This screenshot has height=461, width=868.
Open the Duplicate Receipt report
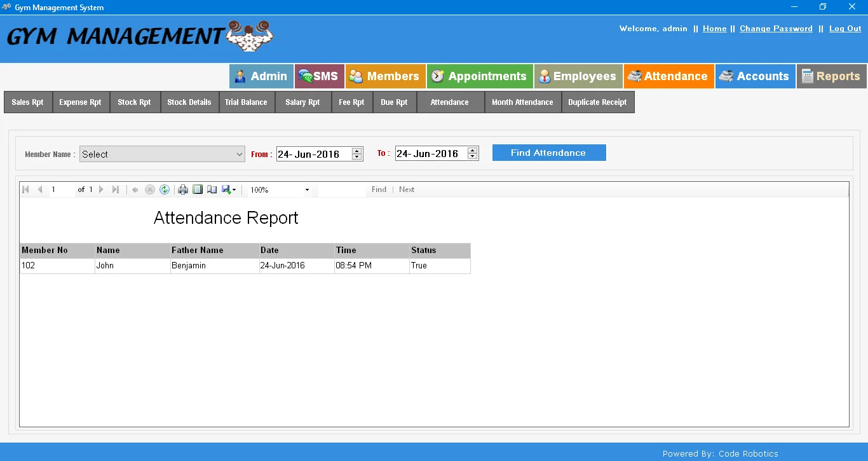(598, 102)
